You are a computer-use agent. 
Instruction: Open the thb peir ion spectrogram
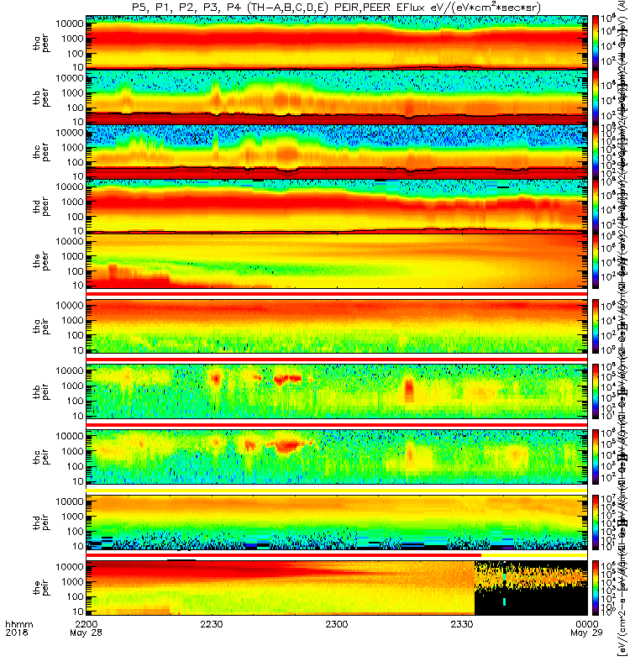[x=337, y=391]
